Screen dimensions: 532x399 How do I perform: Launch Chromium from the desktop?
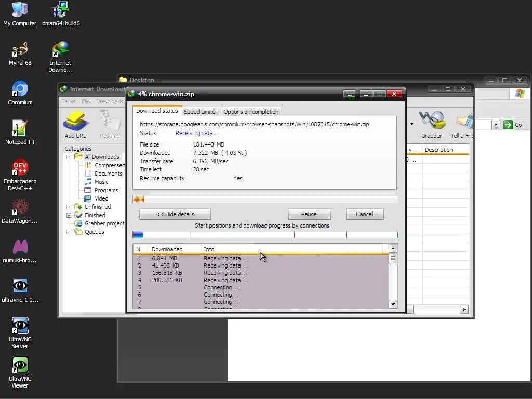20,92
